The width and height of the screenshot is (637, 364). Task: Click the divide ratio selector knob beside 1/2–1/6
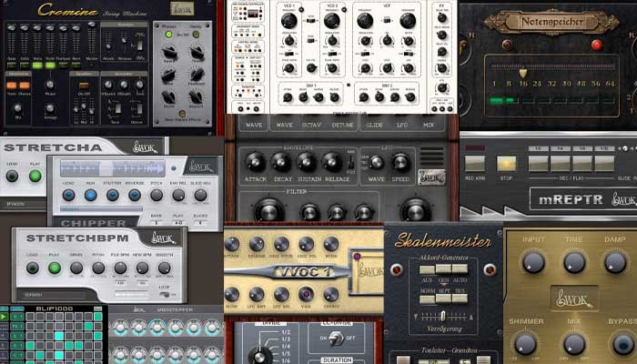tap(258, 356)
